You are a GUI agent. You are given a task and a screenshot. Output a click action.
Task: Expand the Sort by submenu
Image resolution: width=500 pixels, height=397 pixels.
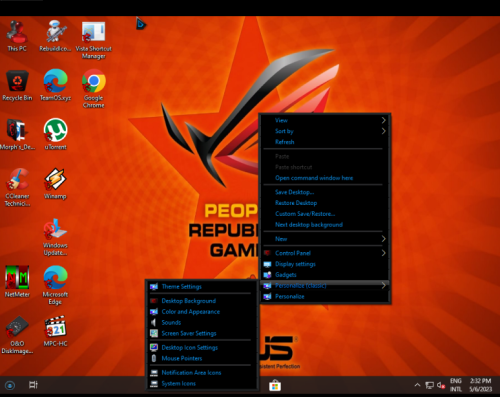click(x=325, y=131)
